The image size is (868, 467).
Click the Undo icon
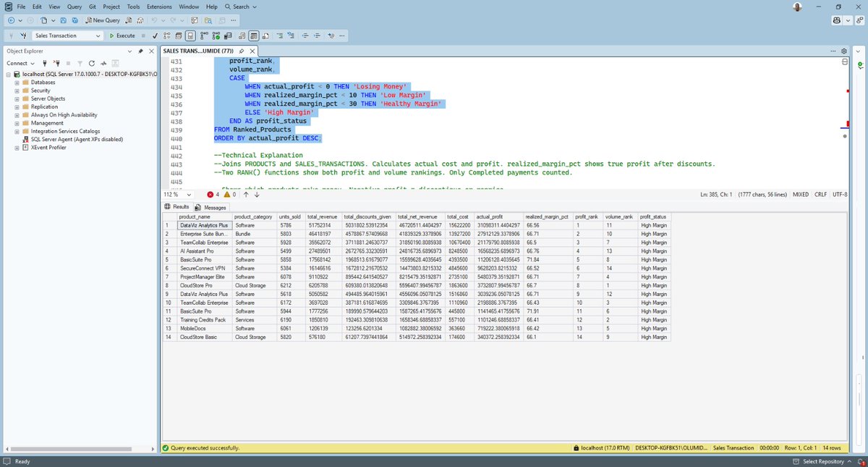[154, 20]
